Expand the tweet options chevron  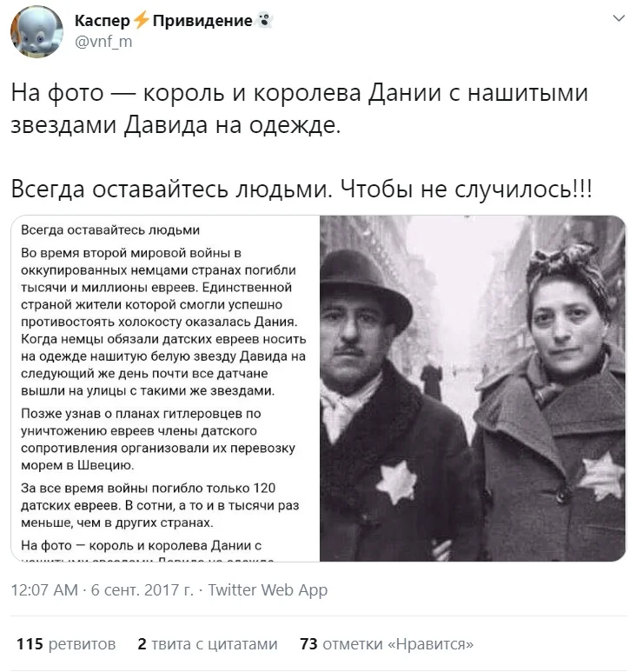pyautogui.click(x=619, y=18)
